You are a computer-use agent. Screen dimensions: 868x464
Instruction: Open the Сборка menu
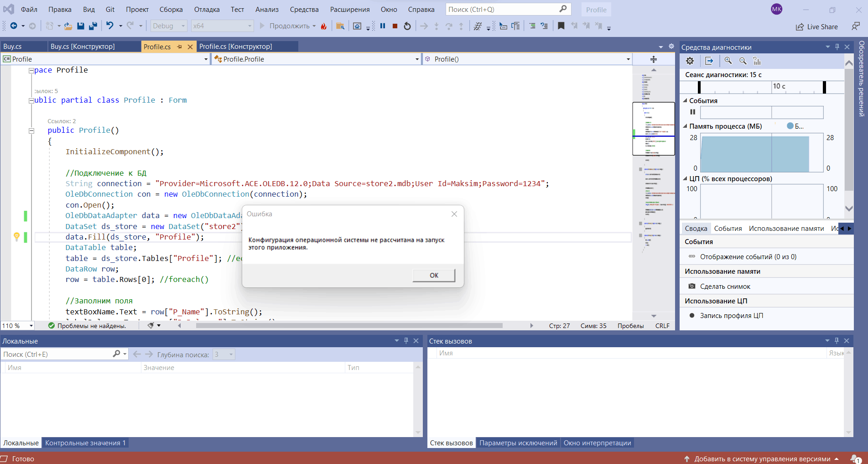coord(171,9)
